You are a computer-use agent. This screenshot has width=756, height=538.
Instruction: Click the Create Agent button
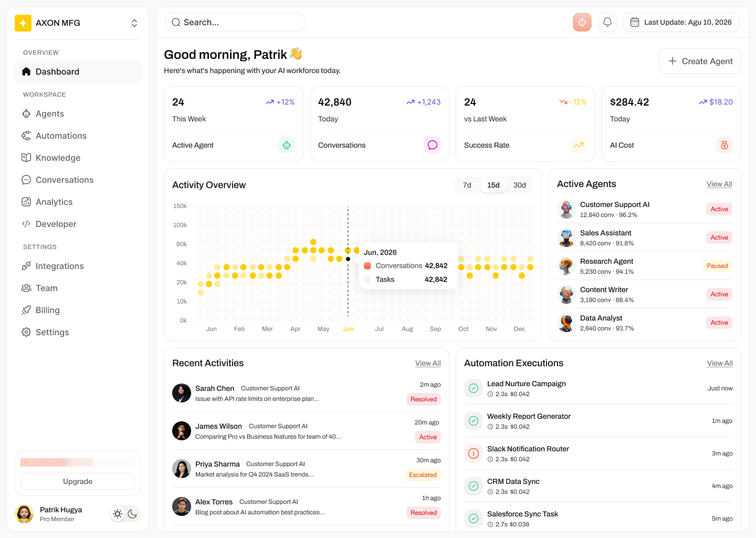(x=700, y=61)
